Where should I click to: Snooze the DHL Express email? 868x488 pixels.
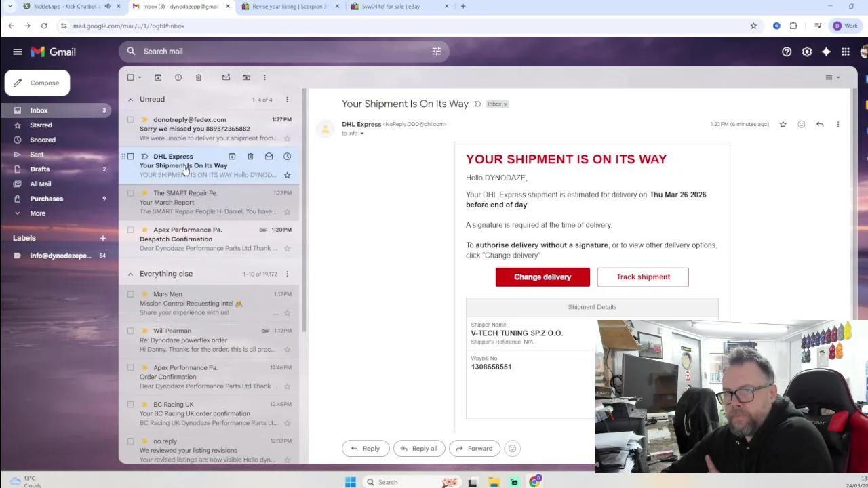tap(287, 157)
